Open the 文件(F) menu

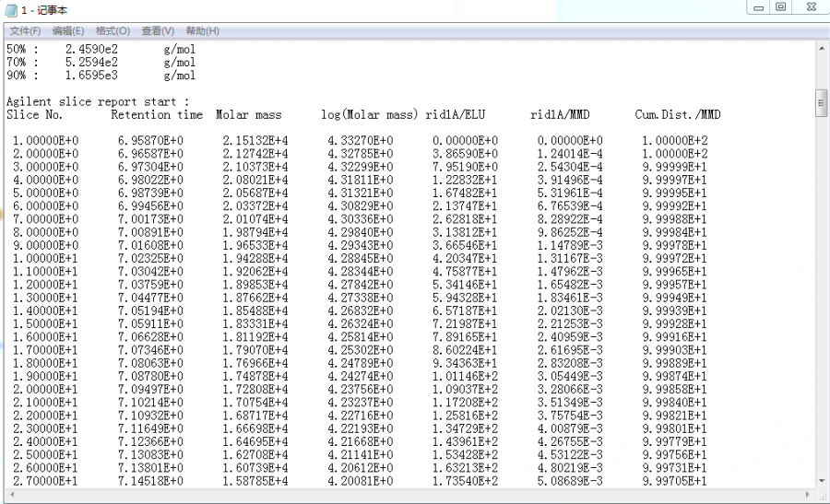point(25,31)
